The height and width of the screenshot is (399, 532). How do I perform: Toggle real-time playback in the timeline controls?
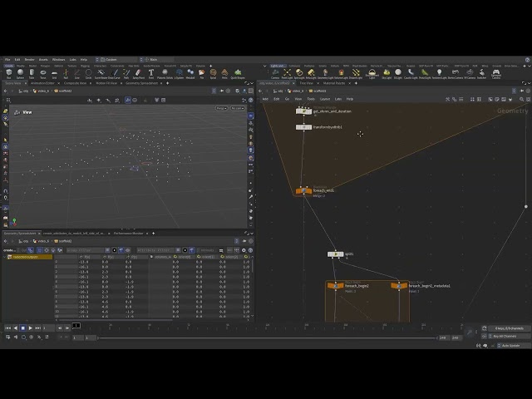click(x=32, y=337)
